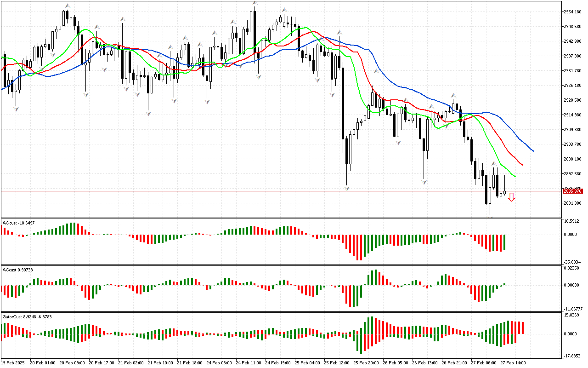Click the 25 Feb 04:00 time label
The width and height of the screenshot is (588, 368).
[307, 362]
